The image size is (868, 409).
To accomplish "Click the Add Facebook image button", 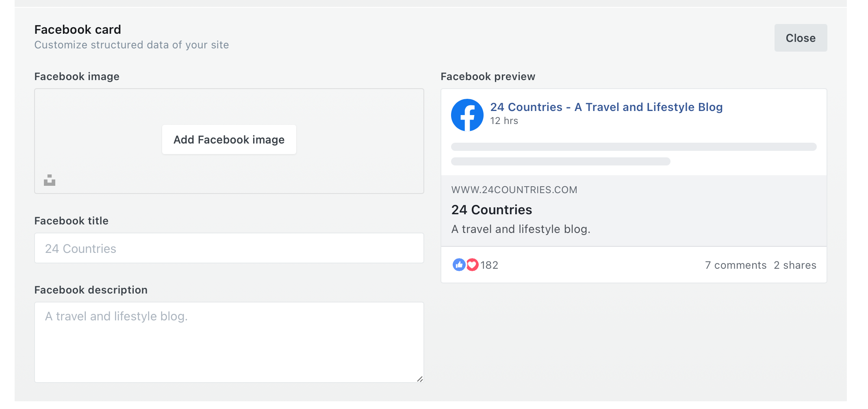I will pyautogui.click(x=229, y=139).
